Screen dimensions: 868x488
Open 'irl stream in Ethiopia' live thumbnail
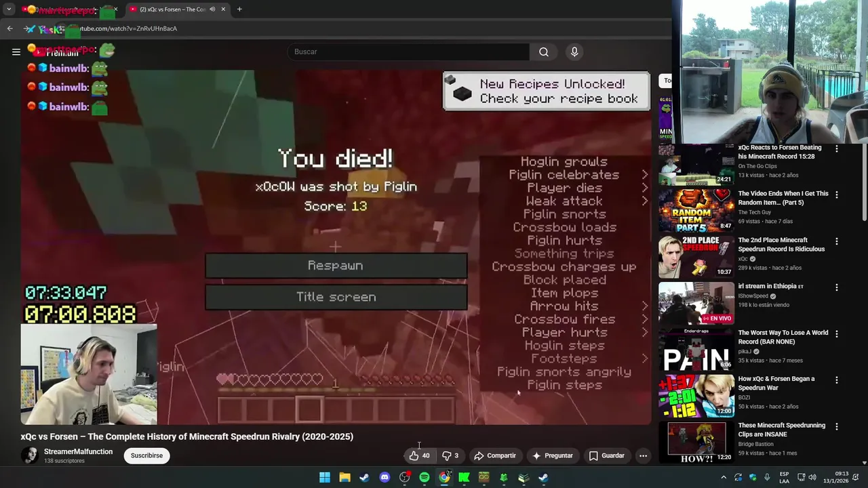click(696, 303)
